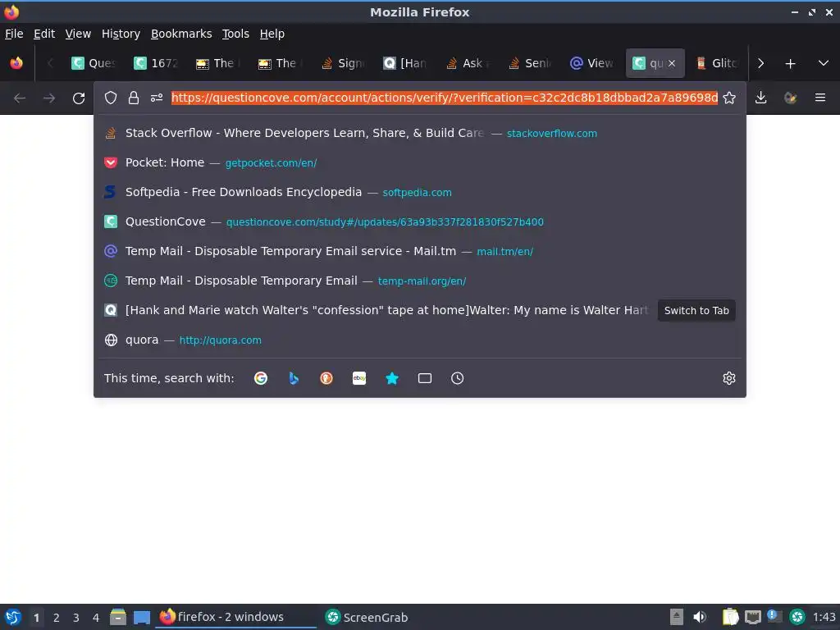Click Switch to Tab button
Viewport: 840px width, 630px height.
696,311
